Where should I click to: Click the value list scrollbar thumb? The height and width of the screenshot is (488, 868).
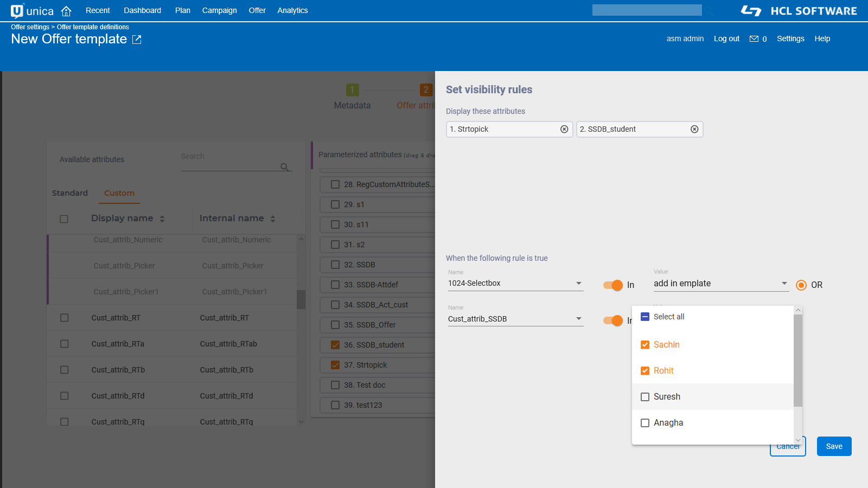(797, 360)
